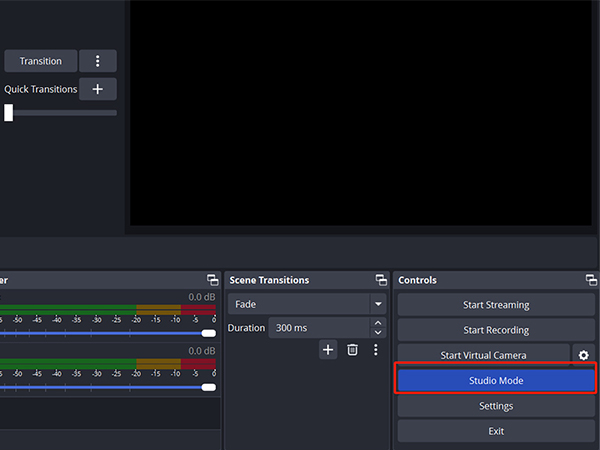Image resolution: width=600 pixels, height=450 pixels.
Task: Start Streaming
Action: [x=496, y=305]
